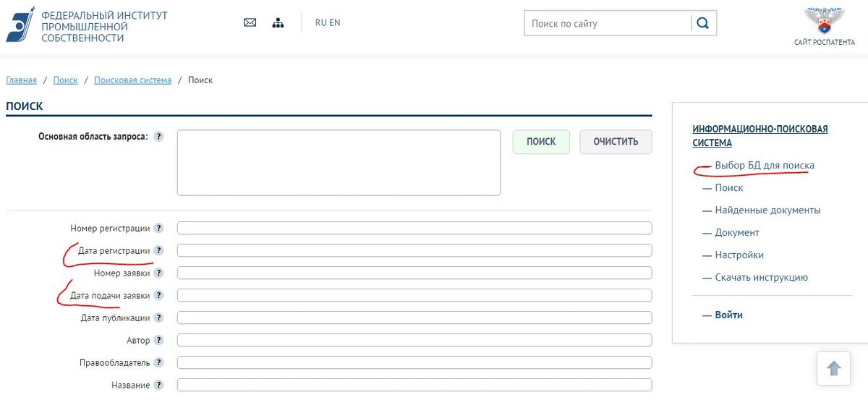Open help icon for Основная область запроса

[x=158, y=137]
